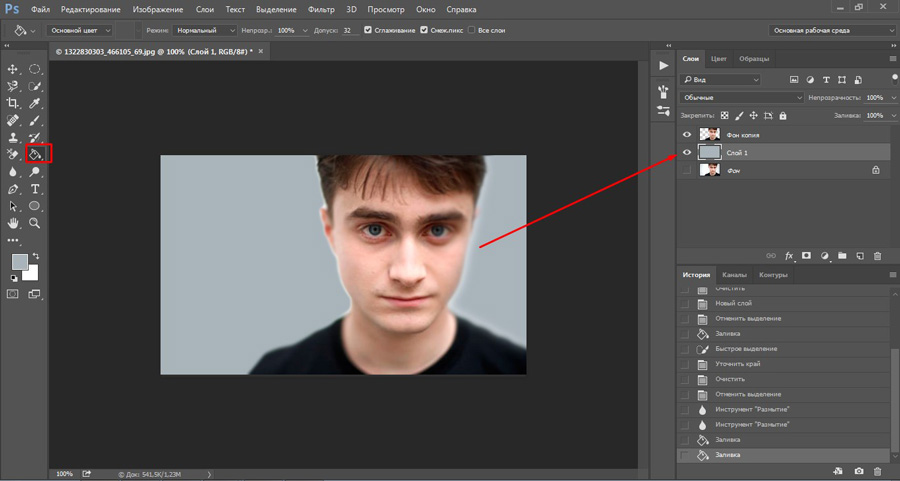Expand the "Основной цвет" fill source dropdown
900x481 pixels.
79,31
